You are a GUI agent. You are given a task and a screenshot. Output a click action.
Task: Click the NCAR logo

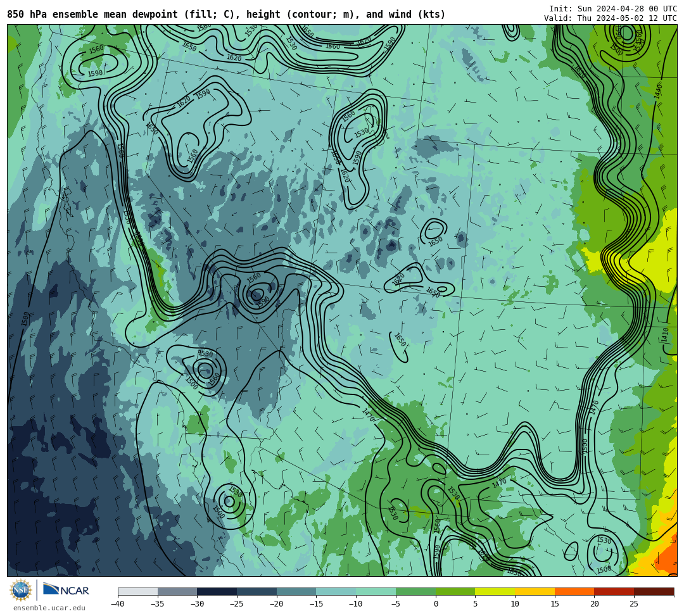click(66, 590)
